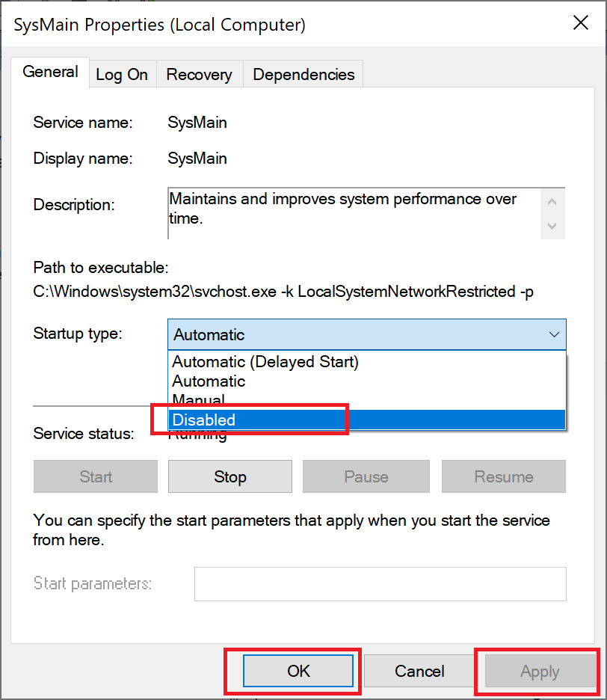Image resolution: width=607 pixels, height=700 pixels.
Task: Click the description scroll-up arrow
Action: pyautogui.click(x=552, y=200)
